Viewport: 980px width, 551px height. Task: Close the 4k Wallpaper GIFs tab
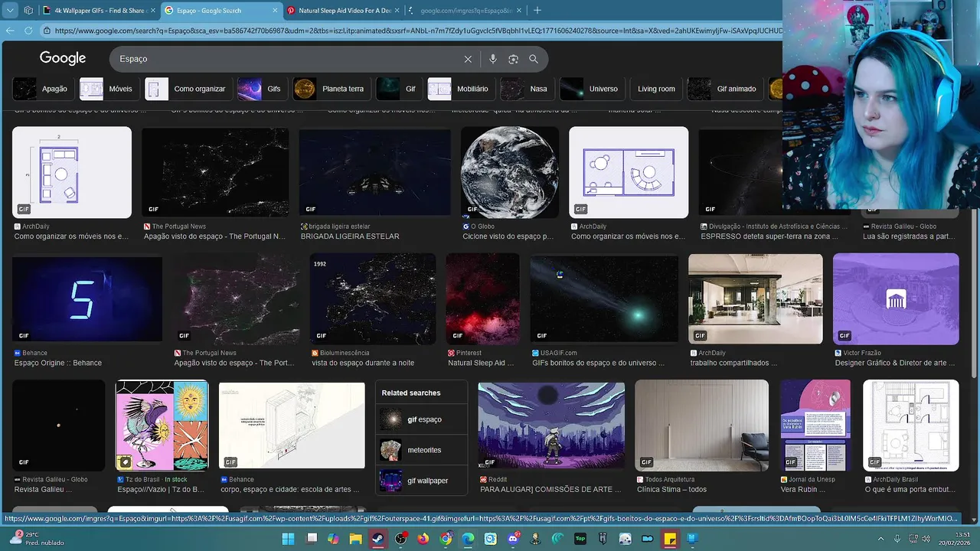click(x=152, y=11)
